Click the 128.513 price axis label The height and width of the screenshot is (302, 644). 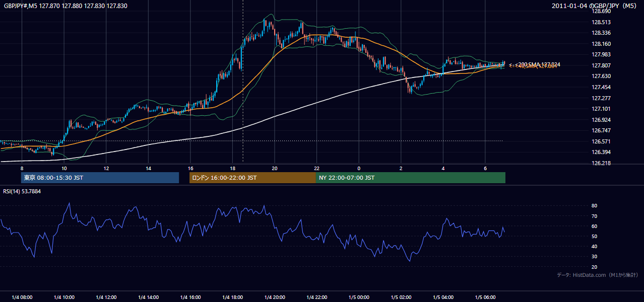[x=602, y=22]
